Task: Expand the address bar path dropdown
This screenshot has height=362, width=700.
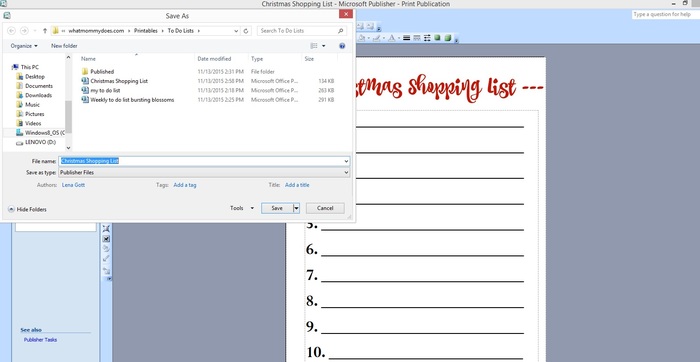Action: click(x=236, y=31)
